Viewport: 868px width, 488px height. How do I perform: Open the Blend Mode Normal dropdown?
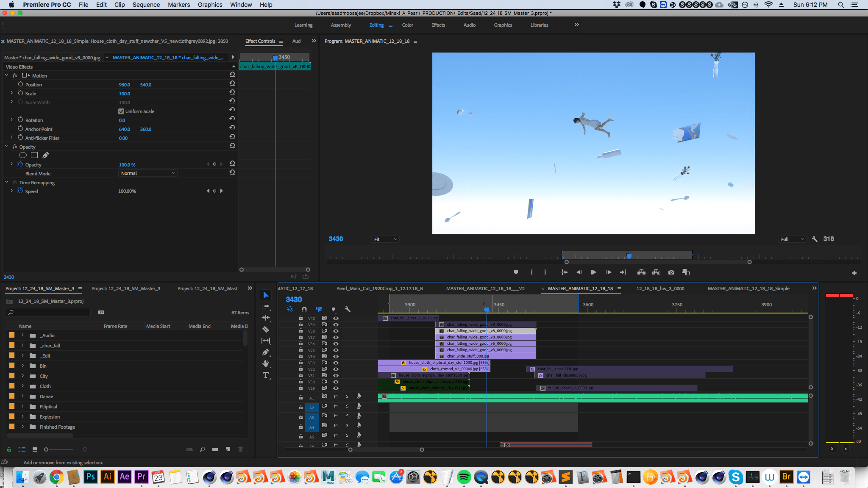coord(147,173)
